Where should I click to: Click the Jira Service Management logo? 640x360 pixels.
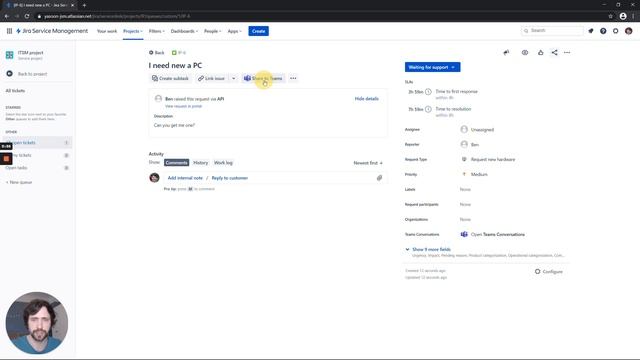pyautogui.click(x=52, y=31)
